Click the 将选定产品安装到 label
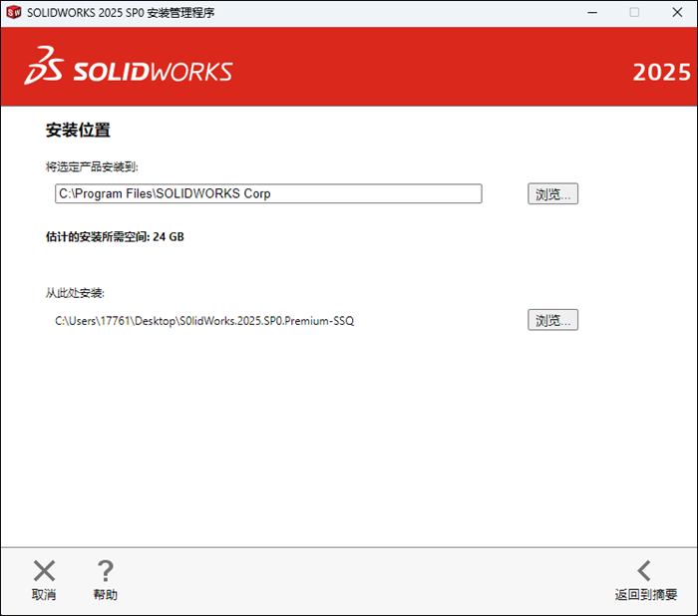The height and width of the screenshot is (616, 698). click(x=92, y=166)
